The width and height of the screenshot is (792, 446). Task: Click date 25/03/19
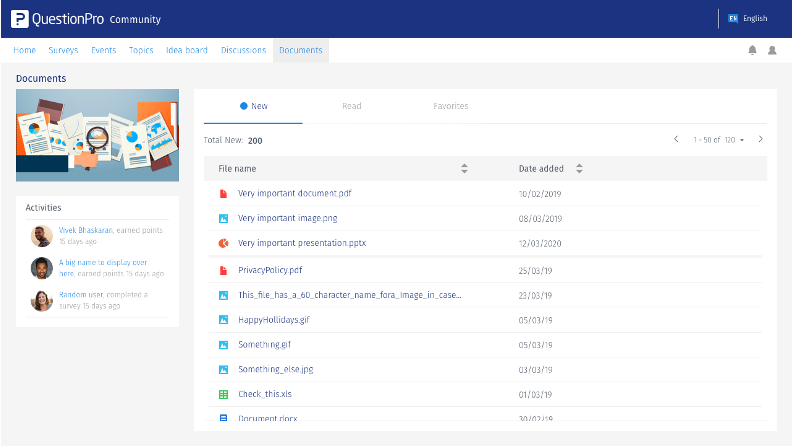[x=535, y=271]
